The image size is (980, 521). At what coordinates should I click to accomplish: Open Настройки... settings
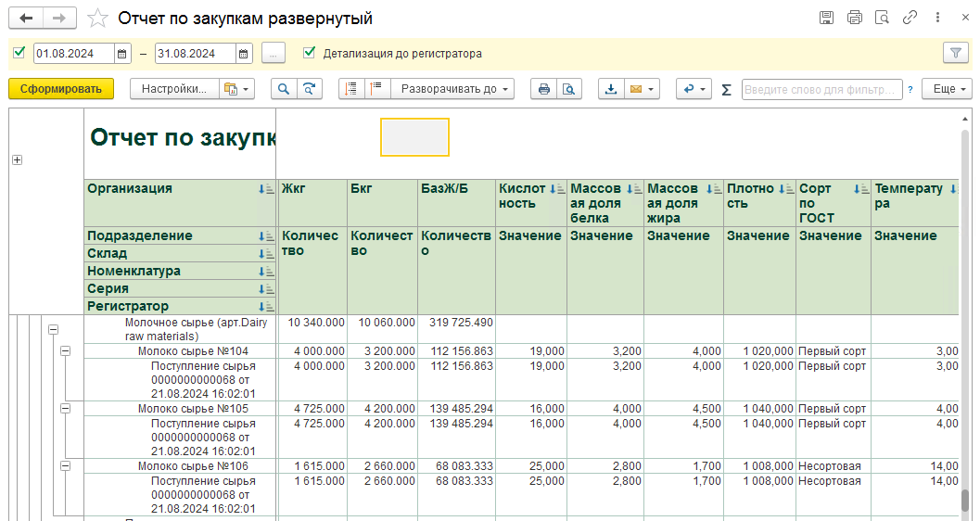click(174, 89)
